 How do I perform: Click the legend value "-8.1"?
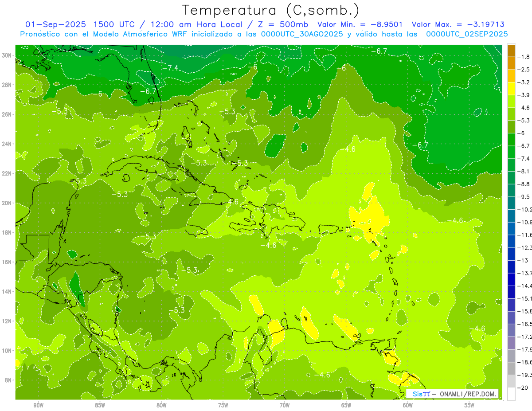524,171
